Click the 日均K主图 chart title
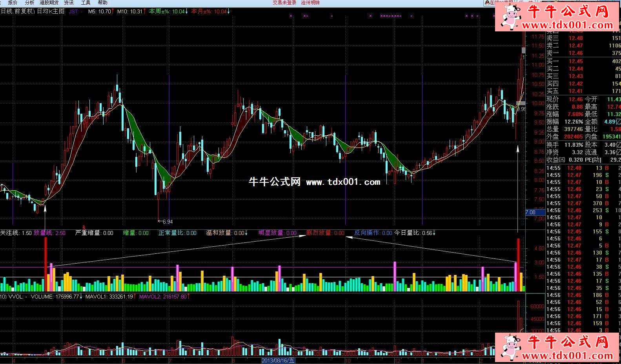Viewport: 621px width, 364px height. (51, 11)
